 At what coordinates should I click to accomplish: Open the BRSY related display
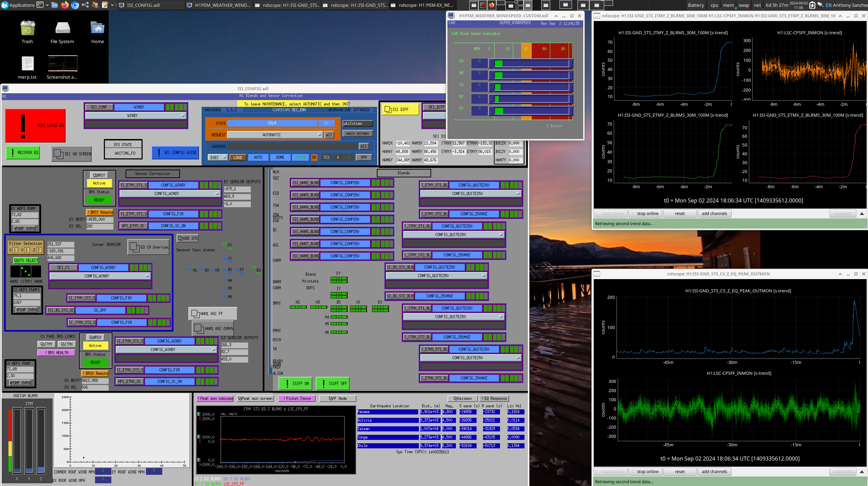point(99,175)
